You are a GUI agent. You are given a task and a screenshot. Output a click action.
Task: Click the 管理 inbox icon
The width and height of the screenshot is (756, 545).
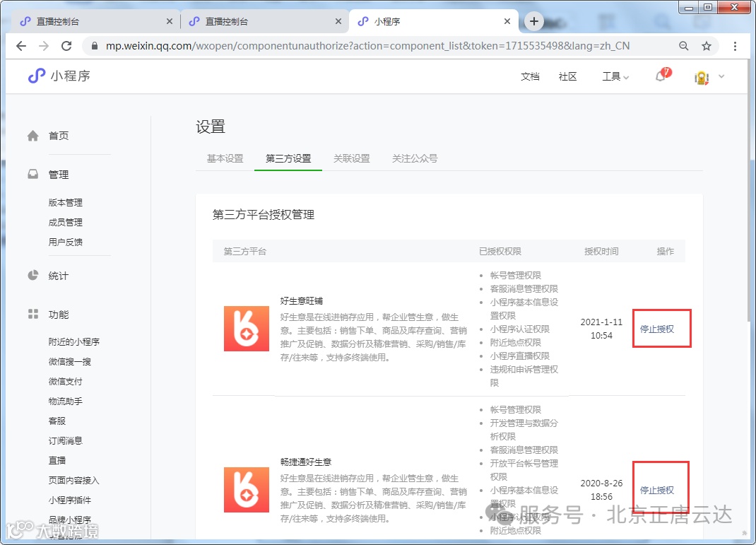tap(33, 174)
